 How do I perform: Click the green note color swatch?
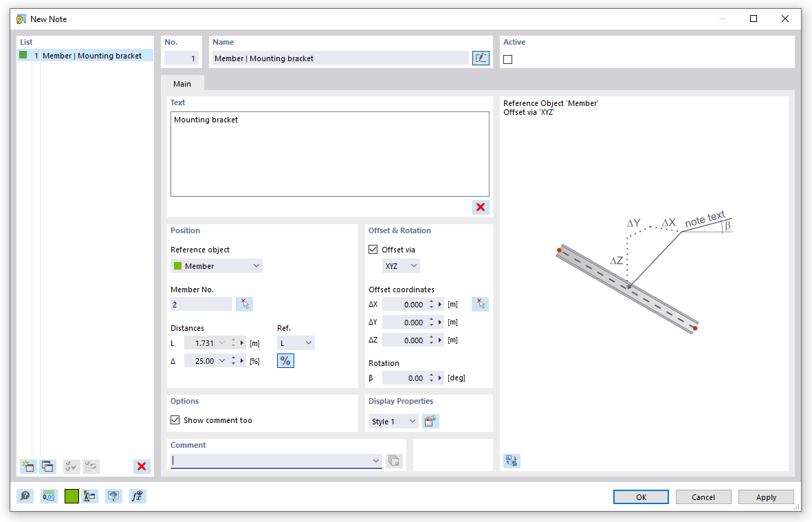[72, 496]
